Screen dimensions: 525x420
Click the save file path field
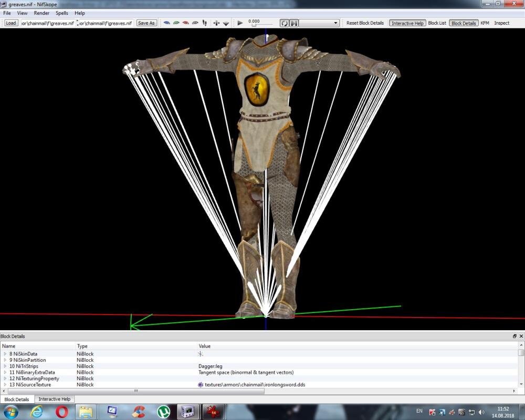(106, 23)
